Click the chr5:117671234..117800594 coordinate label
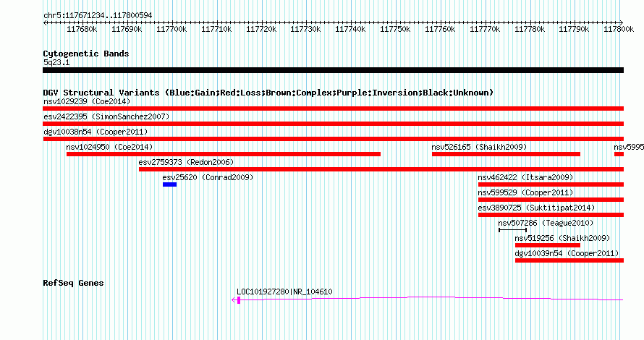Screen dimensions: 644x340 (98, 15)
